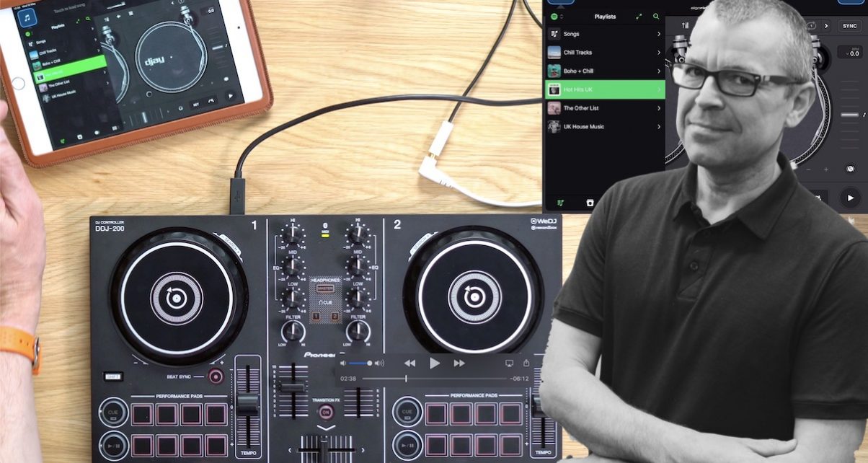The width and height of the screenshot is (868, 463).
Task: Click the deck 2 jog wheel center
Action: (474, 296)
